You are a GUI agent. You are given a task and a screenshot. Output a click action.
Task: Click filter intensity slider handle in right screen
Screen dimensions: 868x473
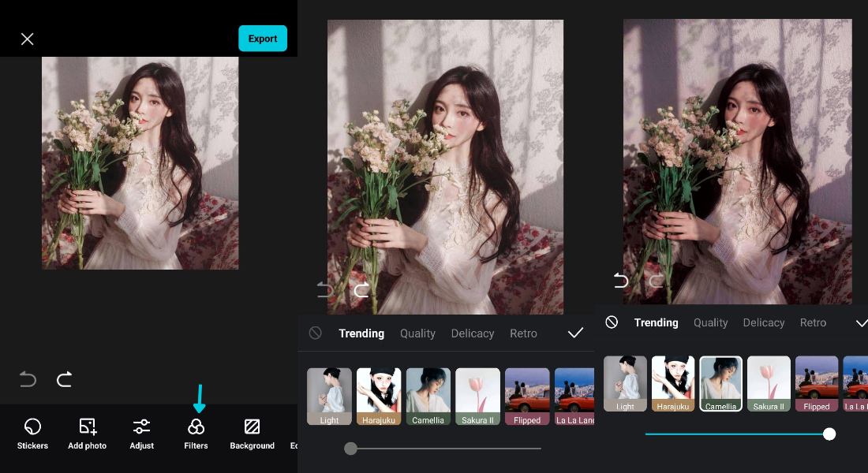point(829,434)
